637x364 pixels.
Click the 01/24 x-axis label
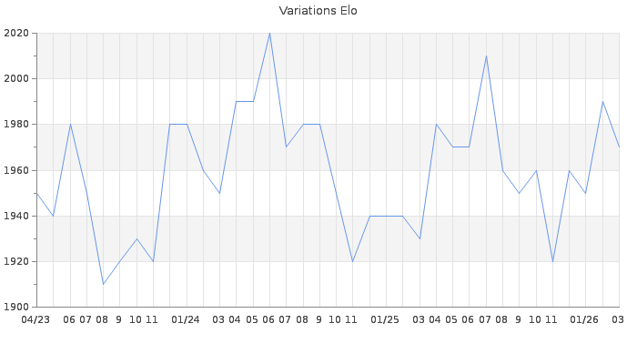[186, 320]
